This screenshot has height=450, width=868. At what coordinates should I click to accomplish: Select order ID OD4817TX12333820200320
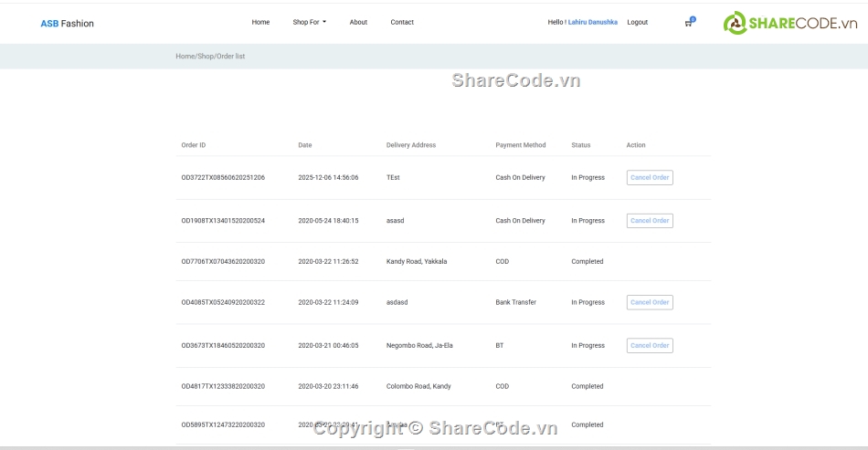pyautogui.click(x=223, y=386)
